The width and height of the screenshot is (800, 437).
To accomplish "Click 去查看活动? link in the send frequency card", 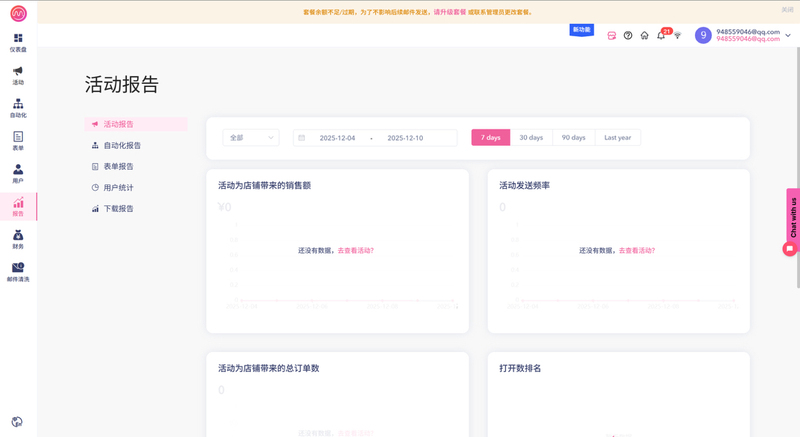I will click(637, 250).
